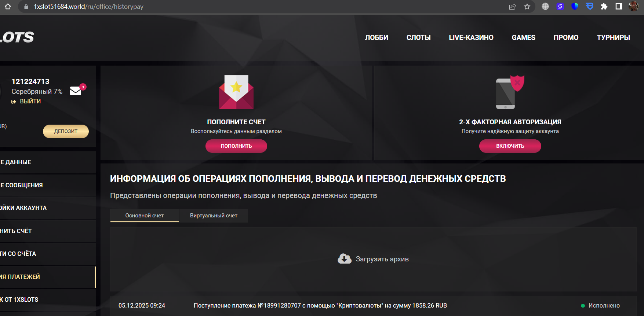644x316 pixels.
Task: Click the star envelope deposit icon
Action: pos(236,92)
